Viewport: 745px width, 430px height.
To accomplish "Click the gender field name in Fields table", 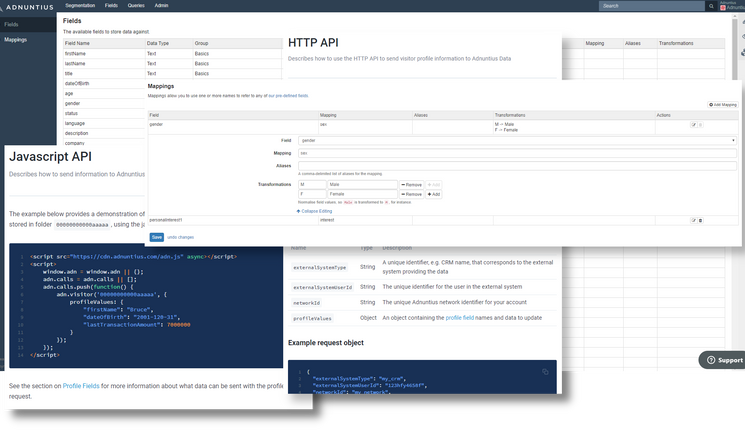I will [x=73, y=104].
